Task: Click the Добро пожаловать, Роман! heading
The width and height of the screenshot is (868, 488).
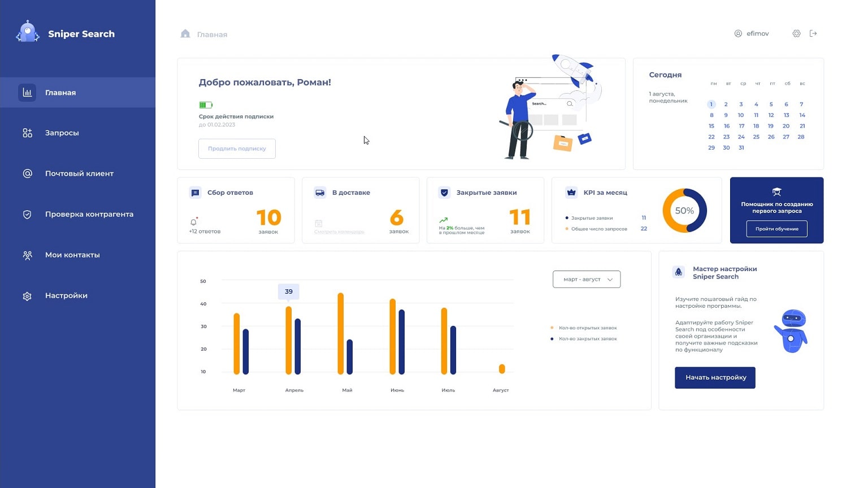Action: (x=265, y=82)
